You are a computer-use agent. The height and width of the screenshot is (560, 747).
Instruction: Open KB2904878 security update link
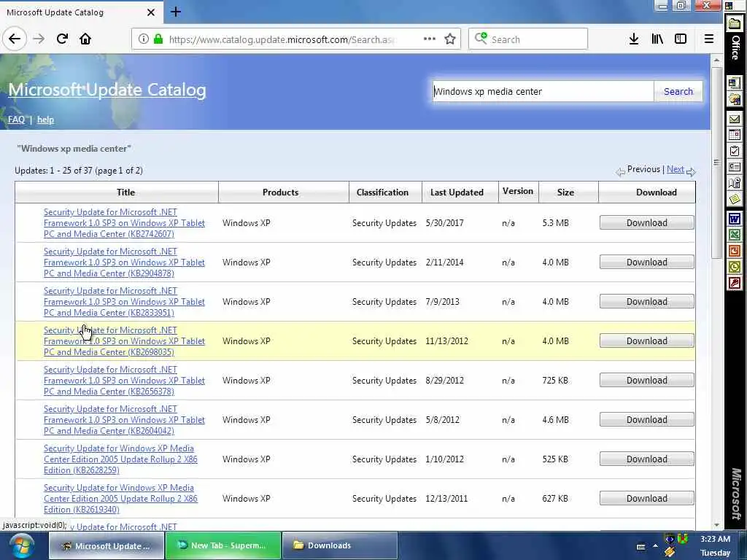click(x=124, y=262)
